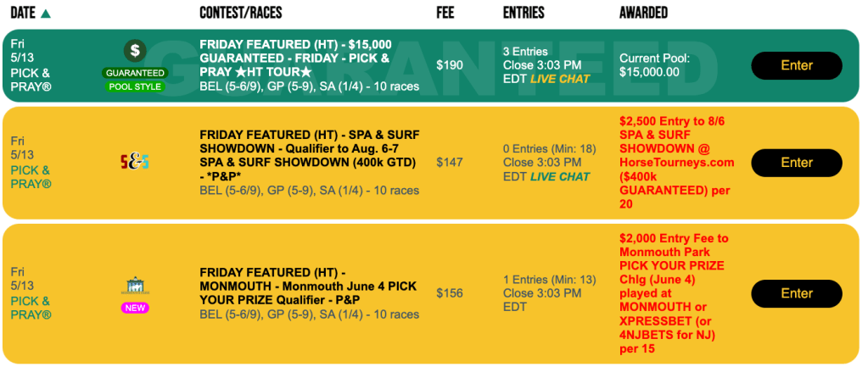
Task: Open LIVE CHAT for the $15,000 contest
Action: [x=560, y=79]
